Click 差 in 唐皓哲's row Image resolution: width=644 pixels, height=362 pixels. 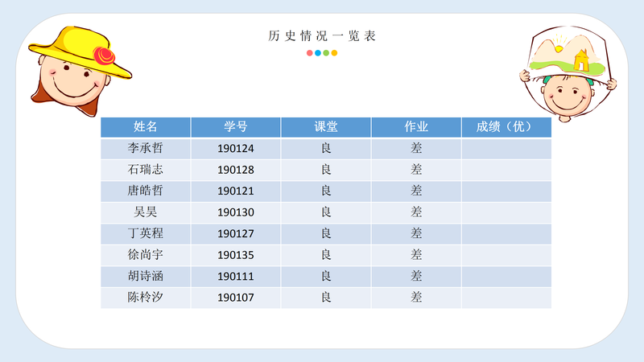(x=416, y=191)
